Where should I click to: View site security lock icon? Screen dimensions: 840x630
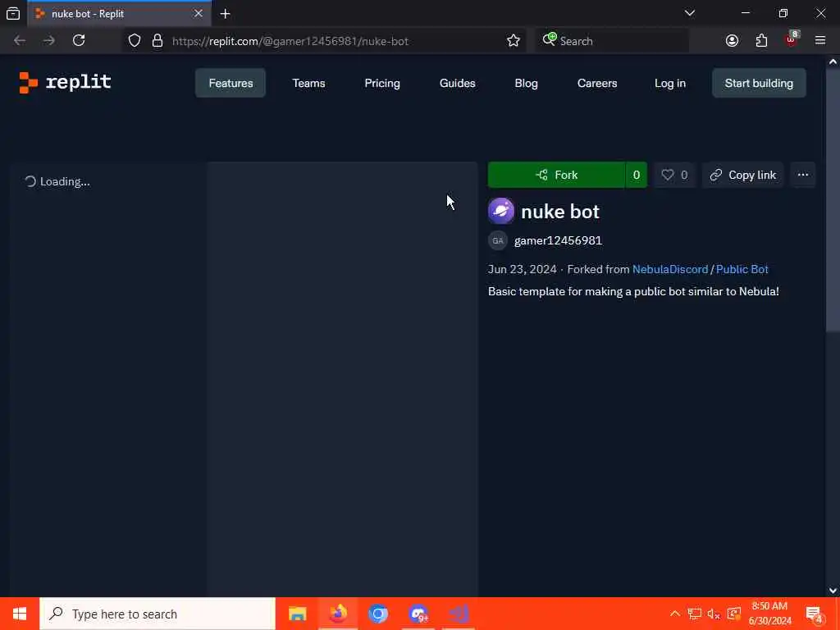157,41
